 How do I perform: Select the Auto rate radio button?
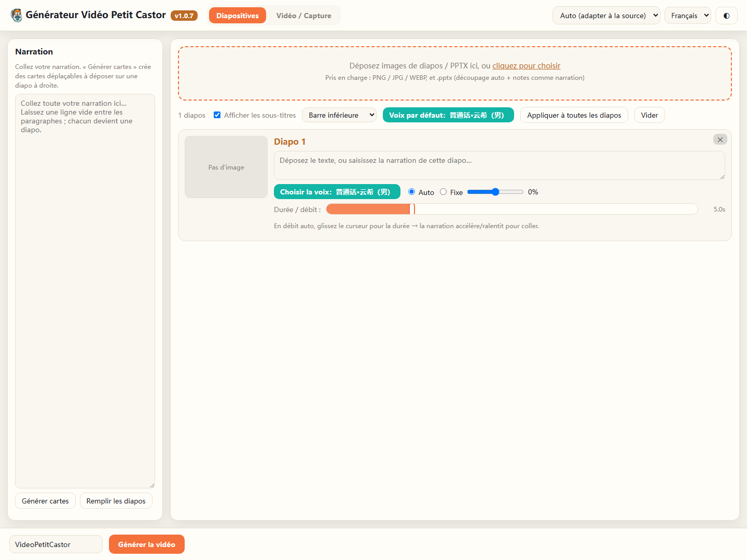click(x=412, y=192)
